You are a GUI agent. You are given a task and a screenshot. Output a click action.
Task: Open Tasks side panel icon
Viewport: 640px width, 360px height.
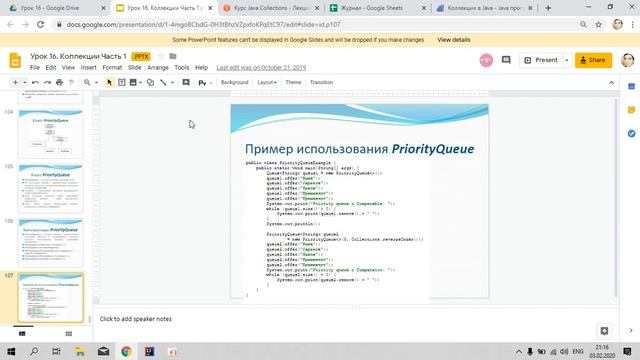631,133
